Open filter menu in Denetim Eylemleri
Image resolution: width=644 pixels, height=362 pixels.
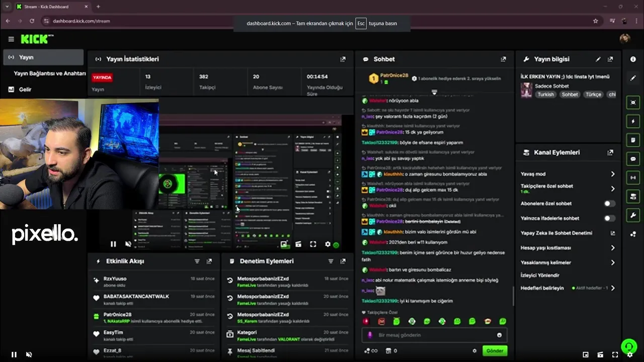(331, 261)
